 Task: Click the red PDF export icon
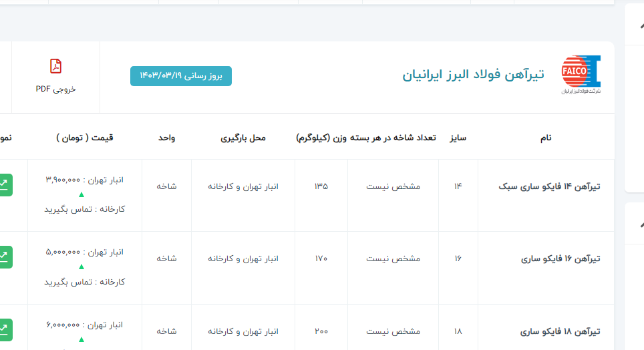click(56, 66)
